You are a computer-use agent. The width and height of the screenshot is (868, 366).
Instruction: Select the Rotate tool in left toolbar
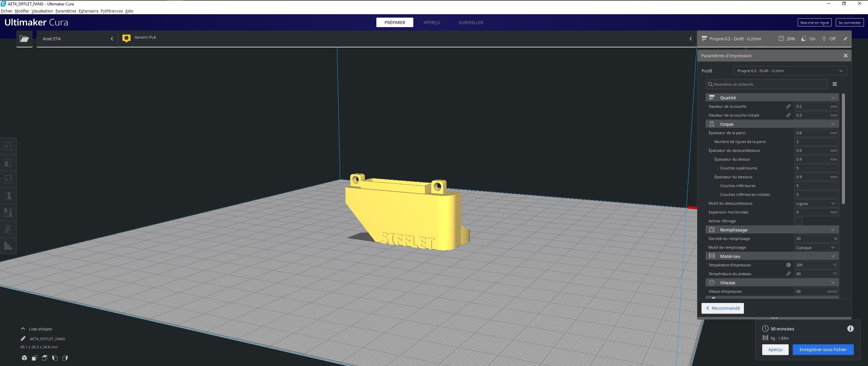[x=8, y=179]
